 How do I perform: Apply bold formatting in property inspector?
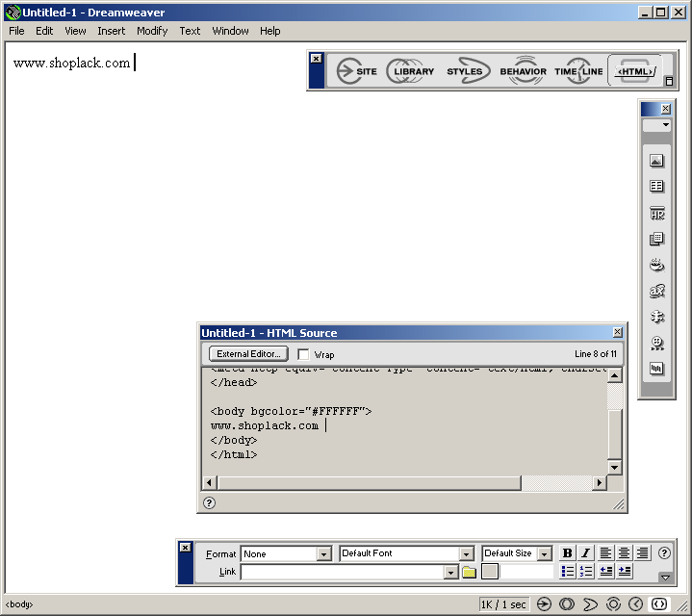click(568, 552)
